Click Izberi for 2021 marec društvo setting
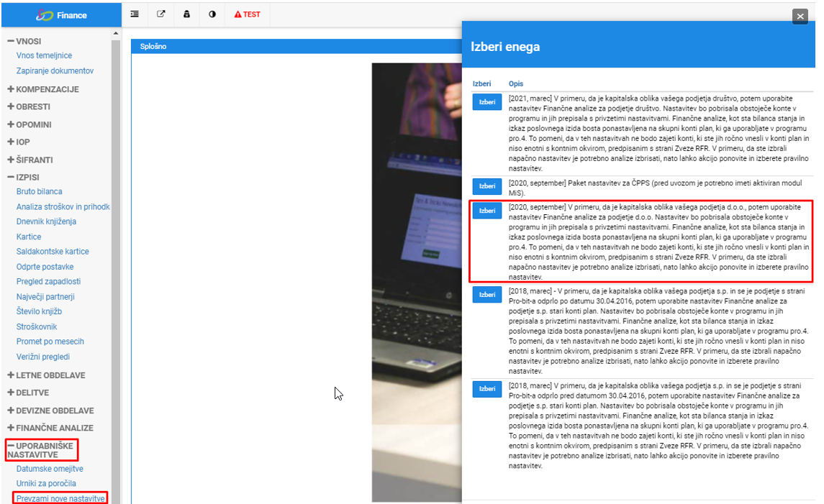This screenshot has height=504, width=824. click(486, 102)
